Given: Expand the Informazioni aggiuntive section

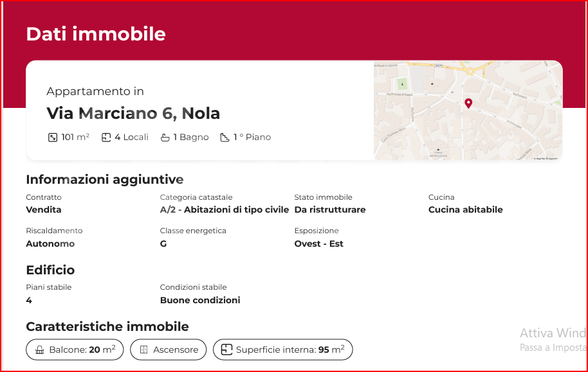Looking at the screenshot, I should 104,179.
